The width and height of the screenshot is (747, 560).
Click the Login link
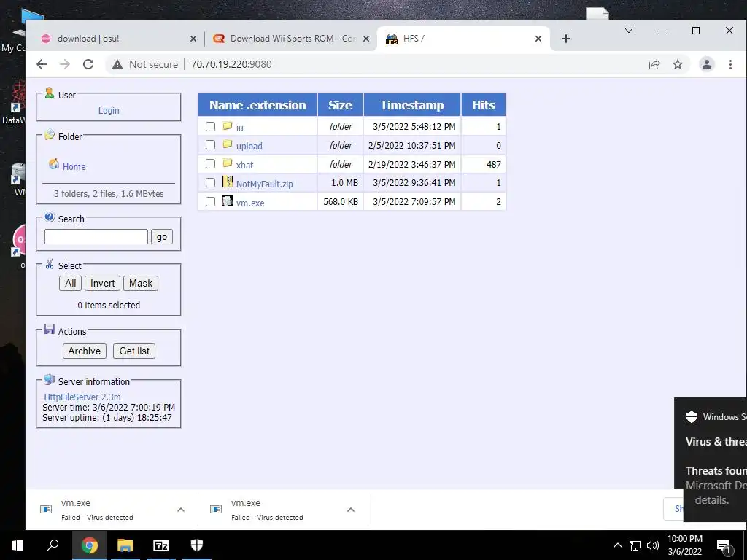point(109,111)
